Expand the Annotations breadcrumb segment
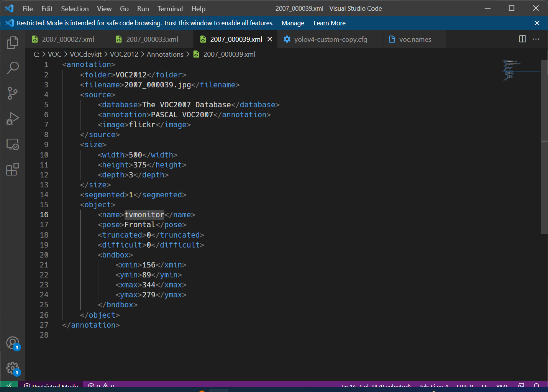Image resolution: width=548 pixels, height=392 pixels. pos(165,54)
